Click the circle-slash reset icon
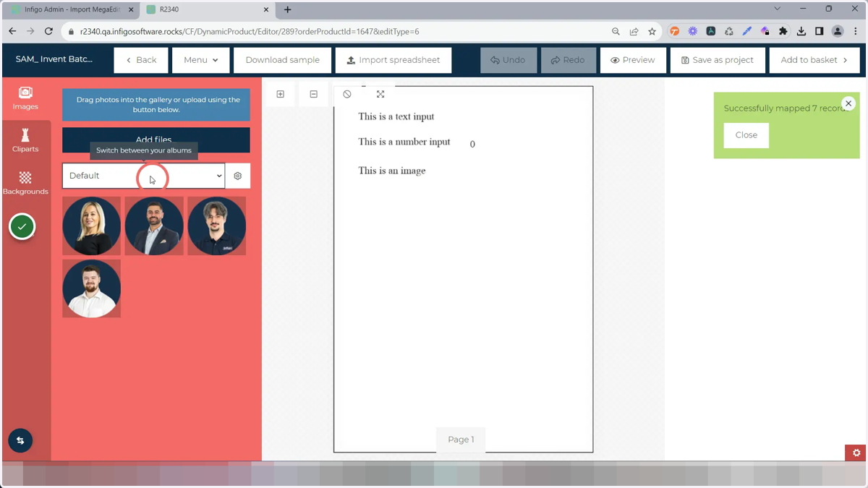The width and height of the screenshot is (868, 488). [x=347, y=94]
